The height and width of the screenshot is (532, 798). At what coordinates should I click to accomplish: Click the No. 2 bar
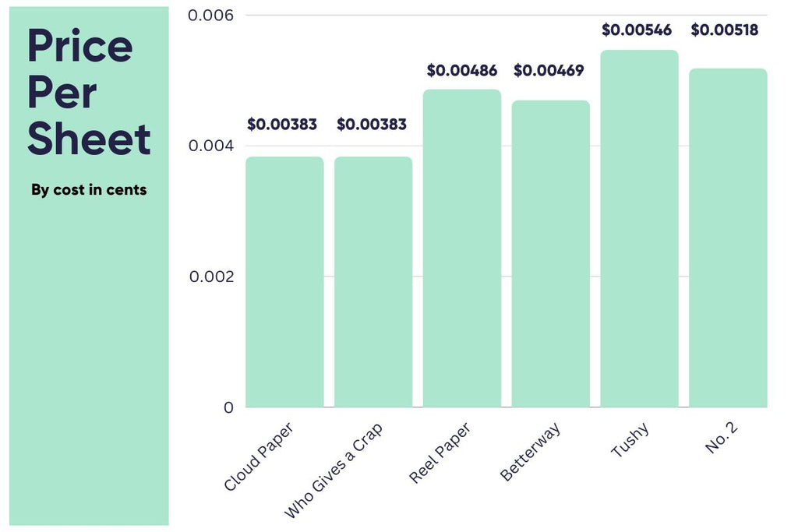click(728, 238)
